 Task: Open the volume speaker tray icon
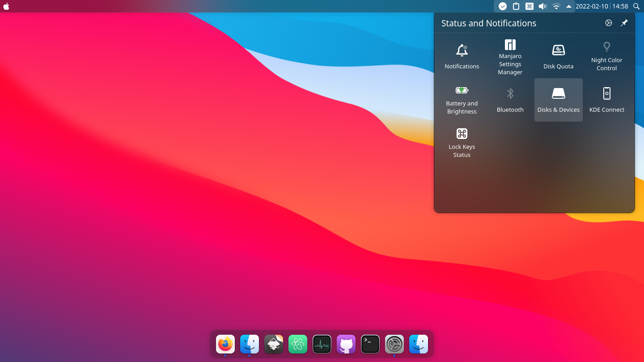[542, 6]
